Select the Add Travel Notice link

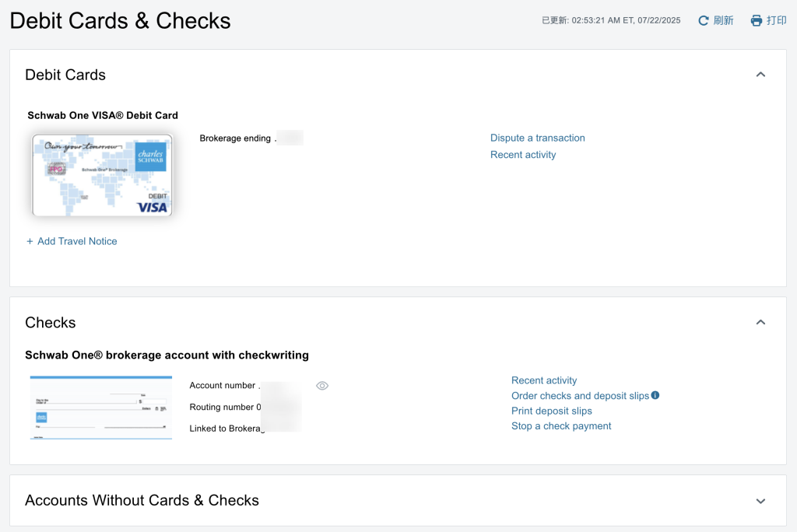(x=77, y=241)
